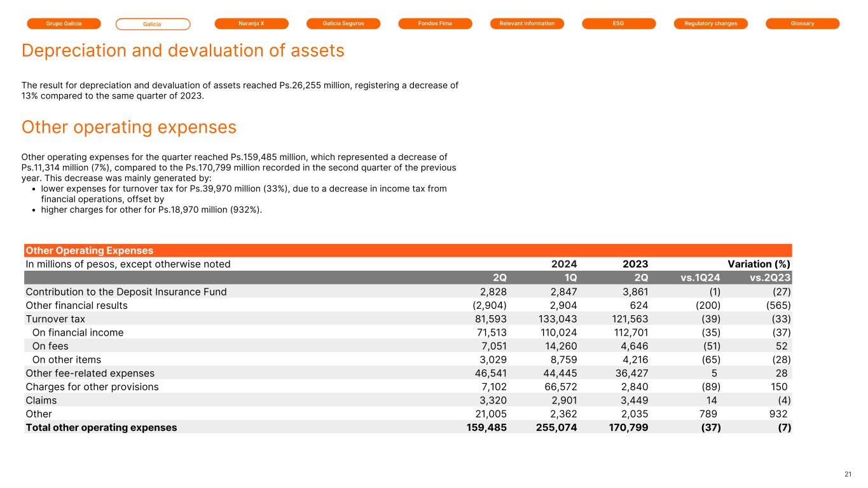Screen dimensions: 868x488
Task: Navigate to the Relevant information tab
Action: click(527, 24)
